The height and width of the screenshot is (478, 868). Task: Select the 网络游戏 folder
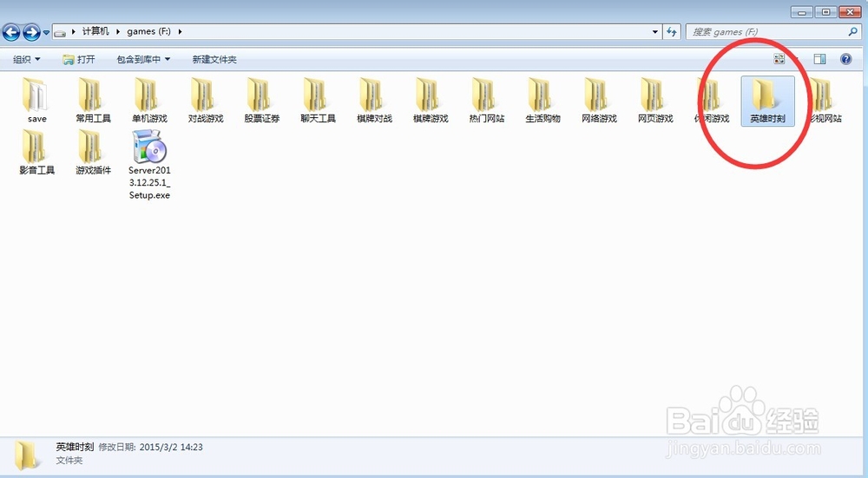599,101
